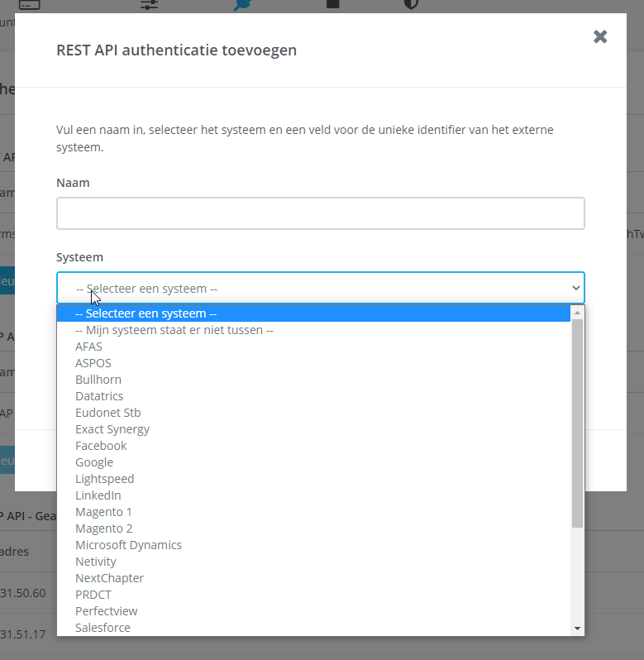644x660 pixels.
Task: Select Facebook as the system
Action: click(101, 446)
